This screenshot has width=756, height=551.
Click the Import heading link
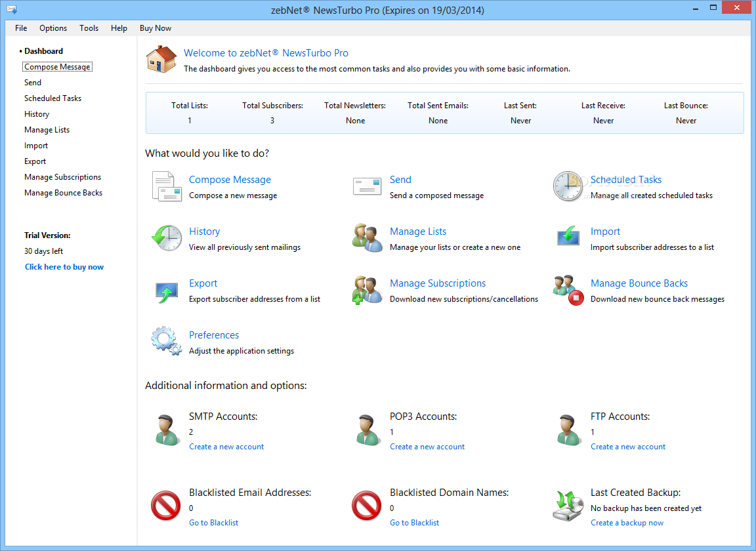pyautogui.click(x=605, y=232)
